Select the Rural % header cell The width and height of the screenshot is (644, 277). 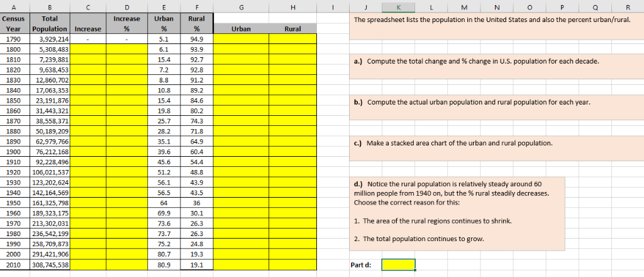coord(197,23)
